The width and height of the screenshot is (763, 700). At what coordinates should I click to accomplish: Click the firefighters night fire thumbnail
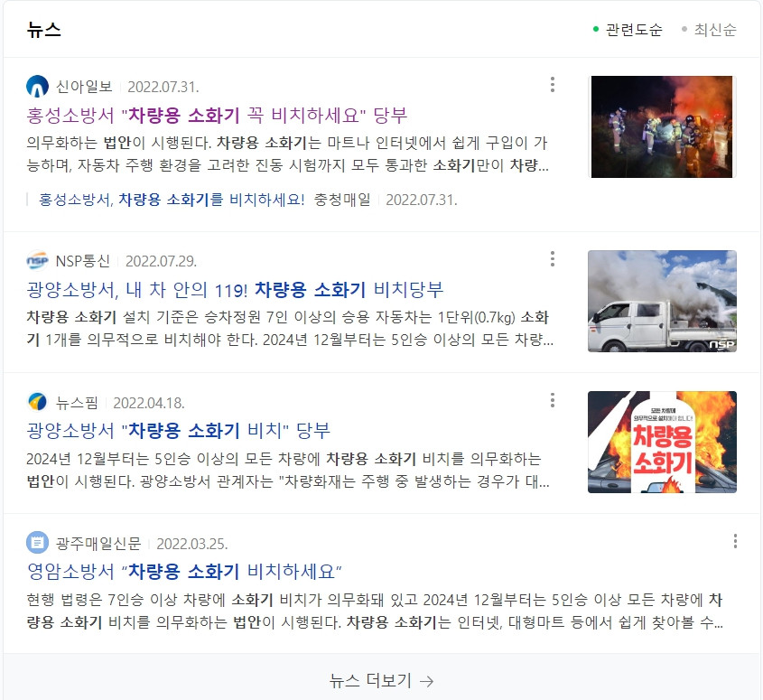662,126
